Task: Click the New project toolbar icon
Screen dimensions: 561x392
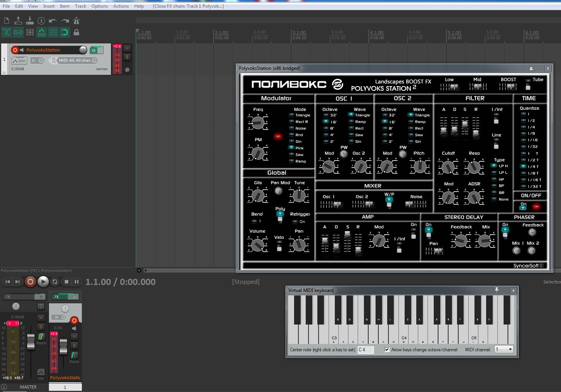Action: pyautogui.click(x=6, y=21)
